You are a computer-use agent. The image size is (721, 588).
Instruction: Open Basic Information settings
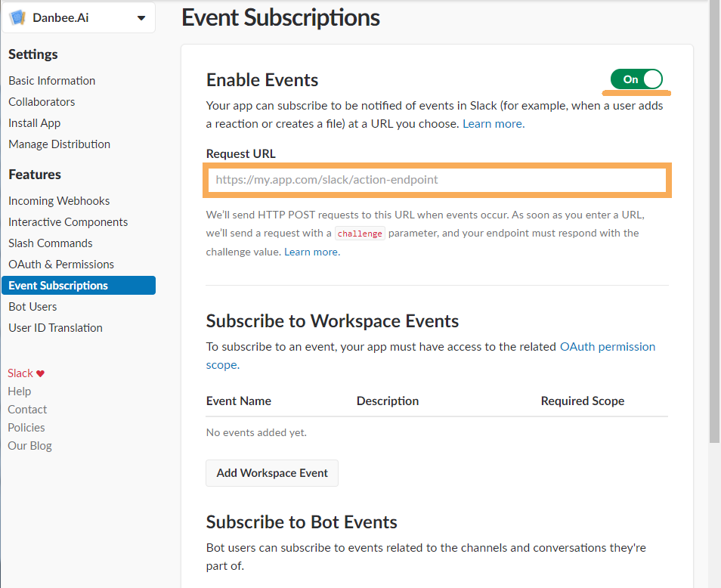[52, 80]
